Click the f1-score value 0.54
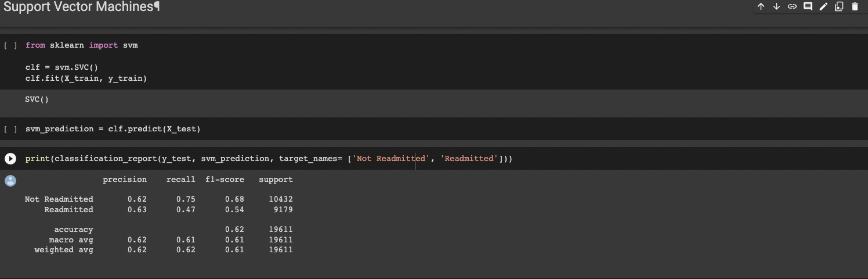868x279 pixels. click(x=234, y=210)
